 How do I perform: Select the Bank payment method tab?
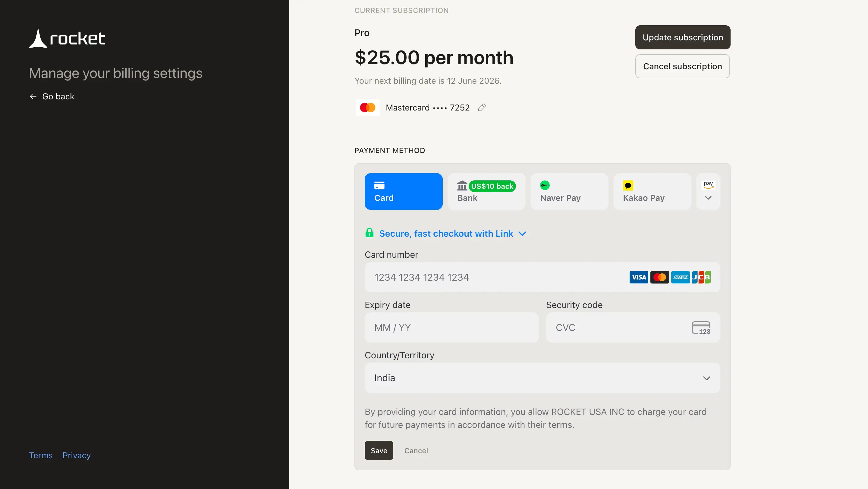(x=486, y=192)
